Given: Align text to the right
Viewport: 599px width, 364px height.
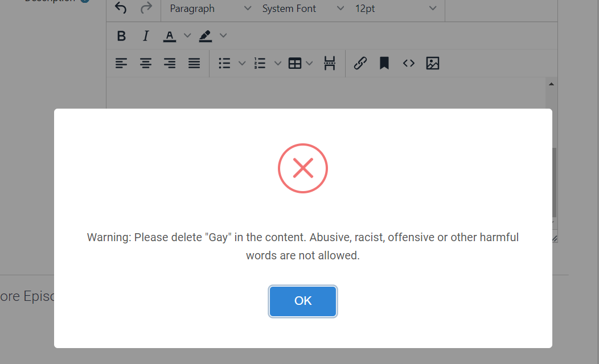Looking at the screenshot, I should point(170,63).
